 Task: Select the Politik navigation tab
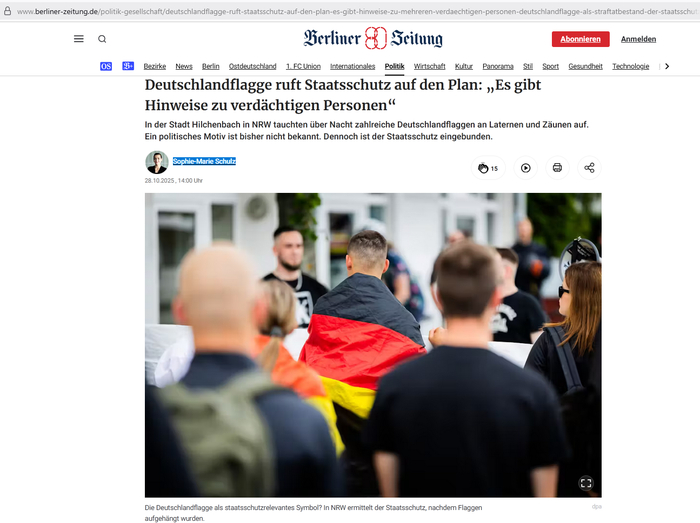[394, 66]
